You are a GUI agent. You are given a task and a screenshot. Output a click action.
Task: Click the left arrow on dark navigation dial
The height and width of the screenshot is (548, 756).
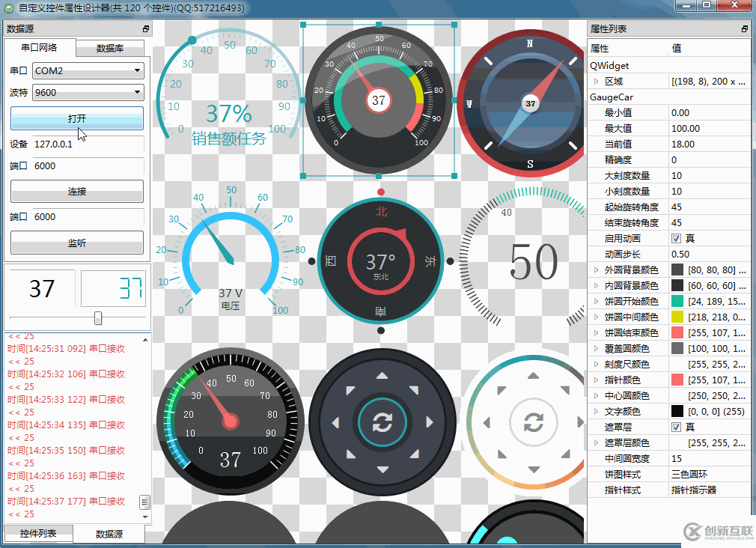point(335,422)
